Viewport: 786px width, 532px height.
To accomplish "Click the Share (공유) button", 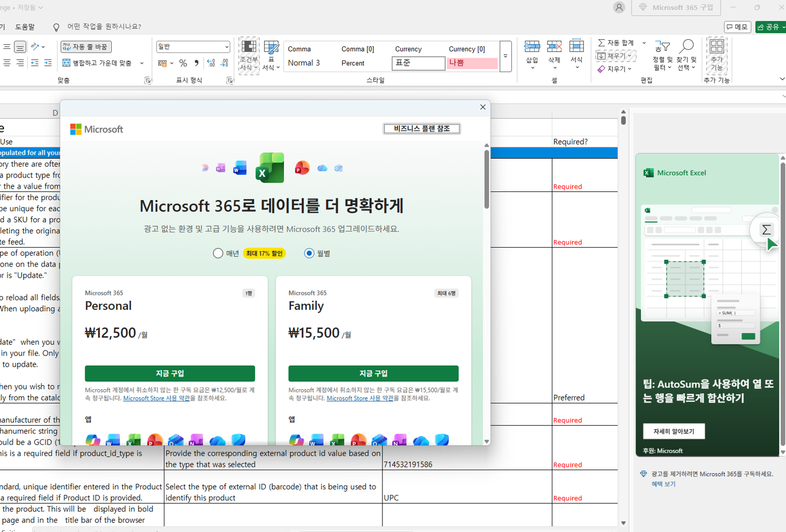I will [771, 27].
